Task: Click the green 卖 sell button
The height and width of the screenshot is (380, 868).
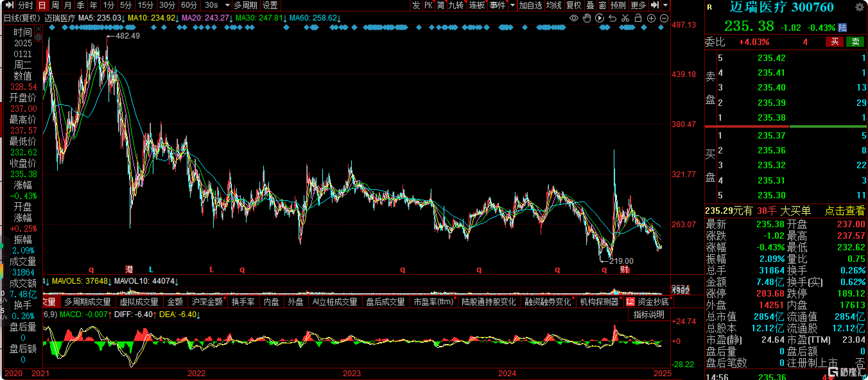Action: click(x=855, y=42)
